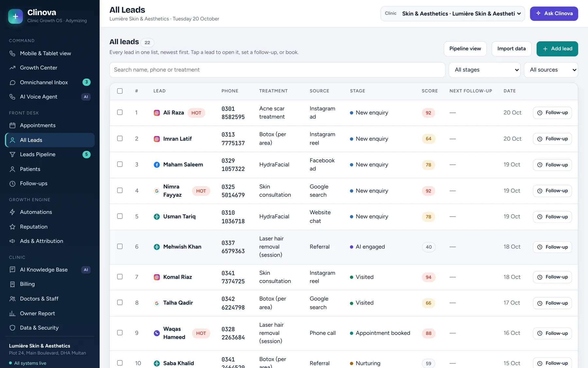This screenshot has height=368, width=588.
Task: Click the Growth Center trend icon
Action: [12, 68]
